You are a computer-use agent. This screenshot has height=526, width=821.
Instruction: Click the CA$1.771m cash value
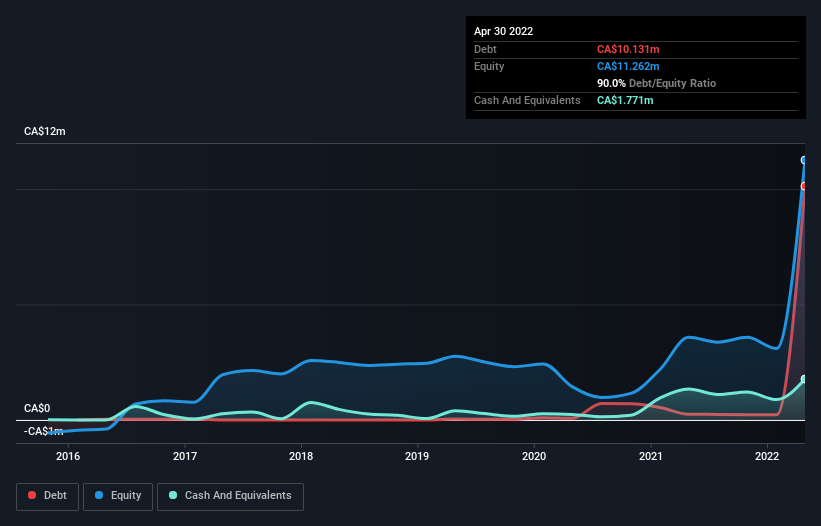click(x=625, y=100)
